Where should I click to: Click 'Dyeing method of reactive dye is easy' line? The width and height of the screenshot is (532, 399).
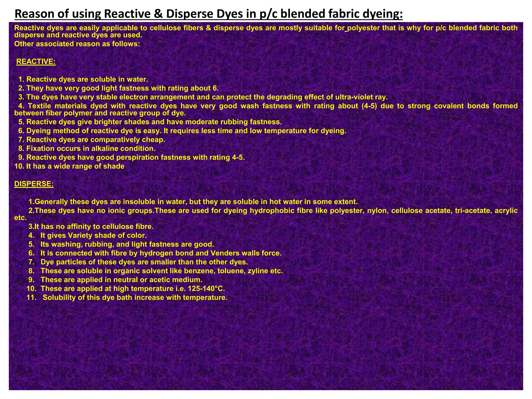182,131
